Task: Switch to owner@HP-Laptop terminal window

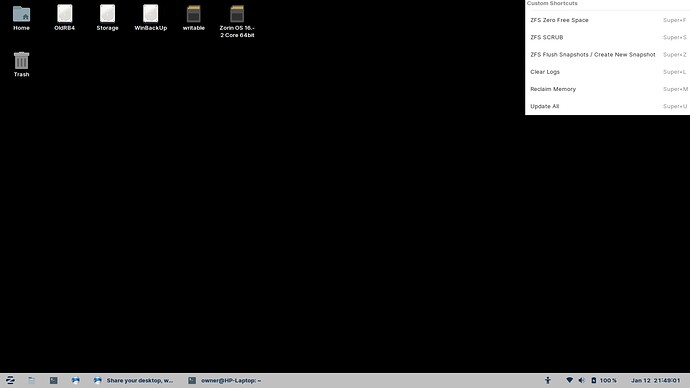Action: 224,380
